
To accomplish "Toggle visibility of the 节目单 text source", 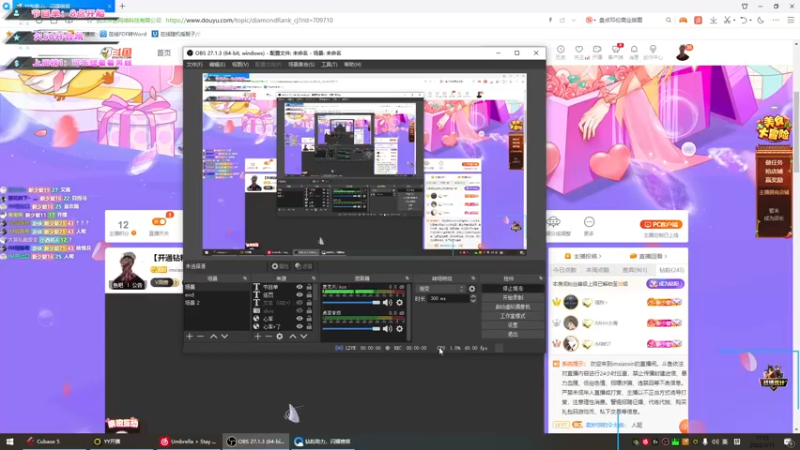I will 299,287.
